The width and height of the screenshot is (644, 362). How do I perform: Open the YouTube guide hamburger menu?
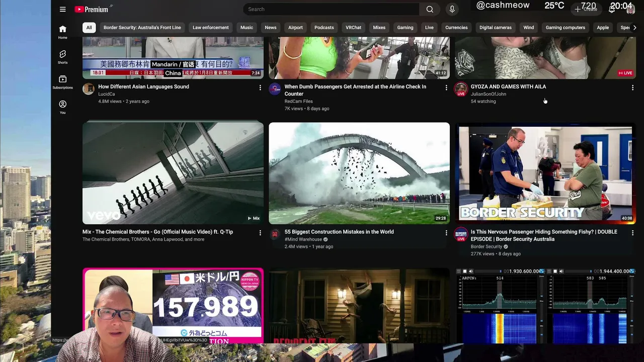pyautogui.click(x=62, y=9)
